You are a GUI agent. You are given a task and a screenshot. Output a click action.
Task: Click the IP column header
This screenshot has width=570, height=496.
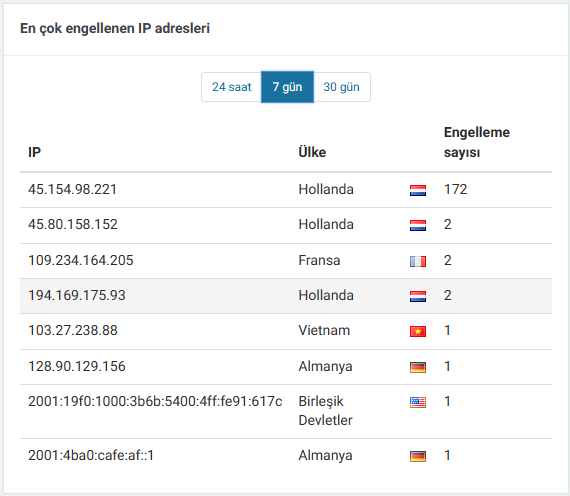point(35,152)
